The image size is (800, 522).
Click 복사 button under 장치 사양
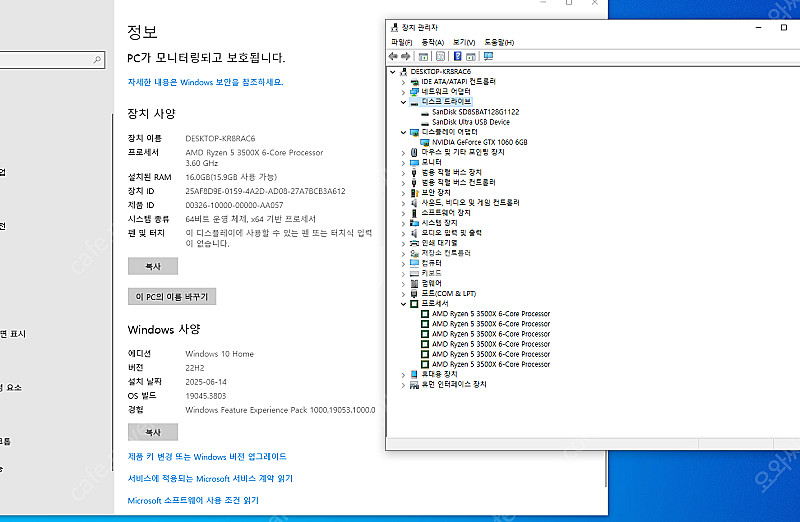[153, 266]
